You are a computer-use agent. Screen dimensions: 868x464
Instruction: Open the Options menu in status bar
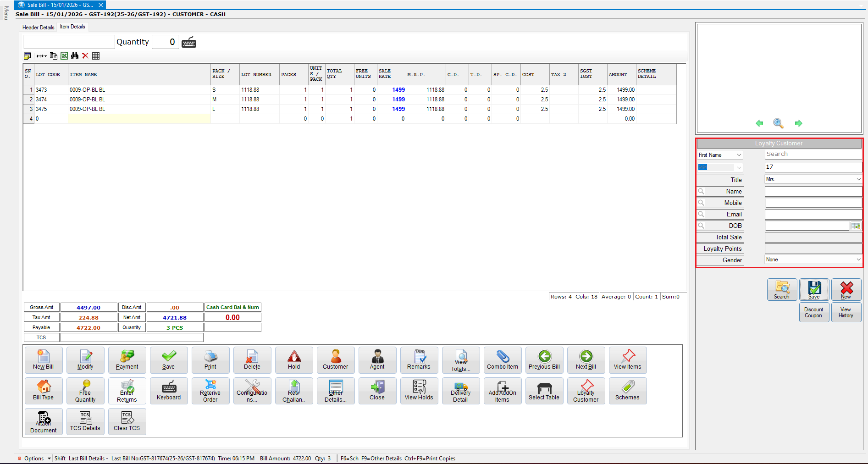[x=34, y=458]
